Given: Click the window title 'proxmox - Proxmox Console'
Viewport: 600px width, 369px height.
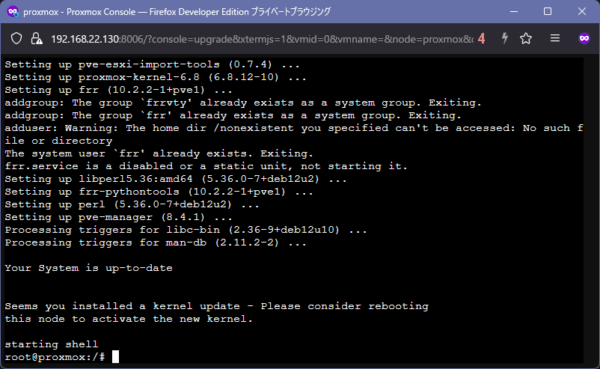Looking at the screenshot, I should click(79, 12).
